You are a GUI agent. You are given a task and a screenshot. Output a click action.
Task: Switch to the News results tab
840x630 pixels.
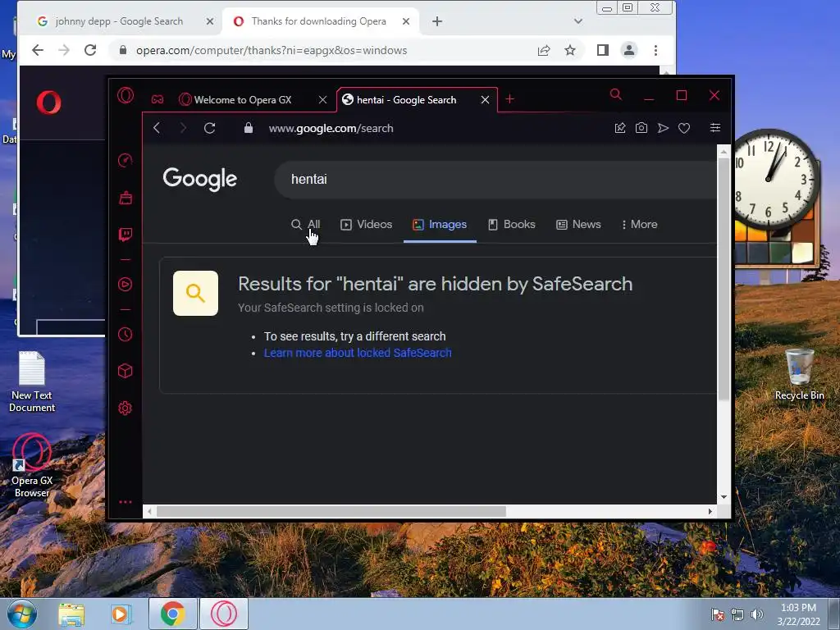click(x=578, y=225)
